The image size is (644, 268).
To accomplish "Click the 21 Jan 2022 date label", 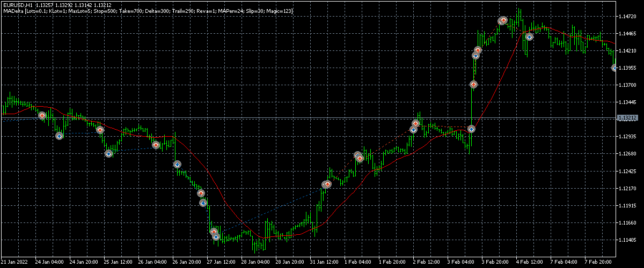I will pyautogui.click(x=14, y=263).
